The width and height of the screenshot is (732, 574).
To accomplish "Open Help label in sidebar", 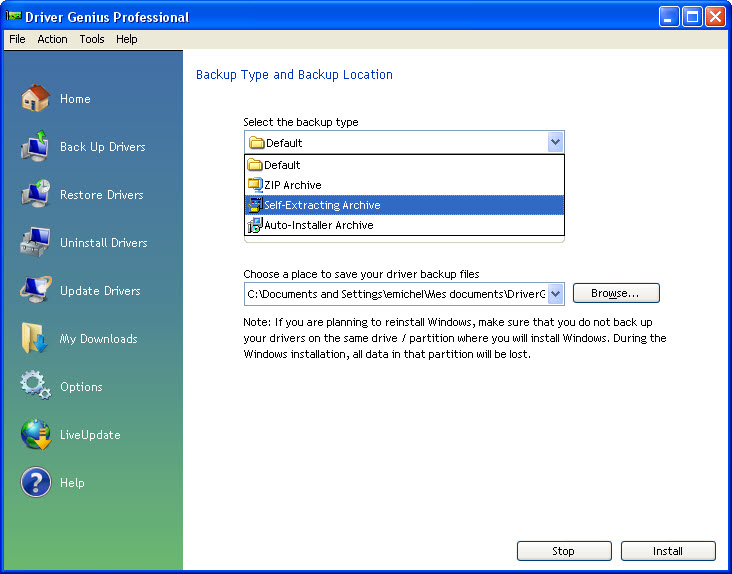I will 72,483.
